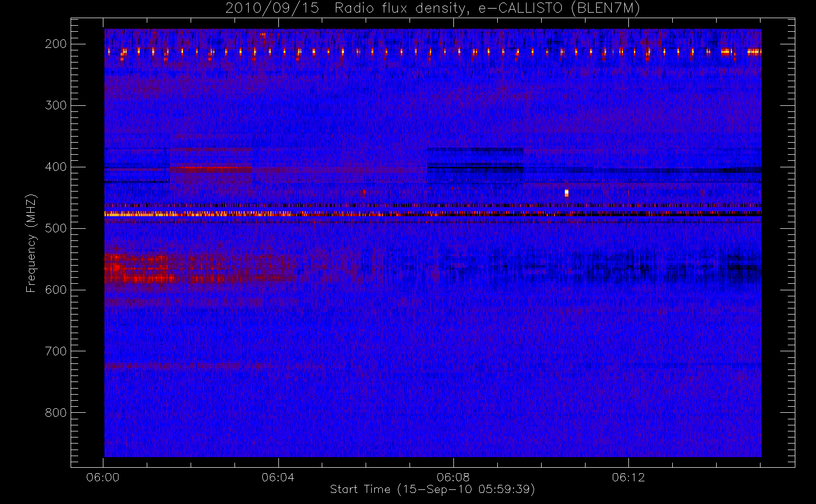Click the 06:08 time tick label
This screenshot has width=816, height=504.
453,477
